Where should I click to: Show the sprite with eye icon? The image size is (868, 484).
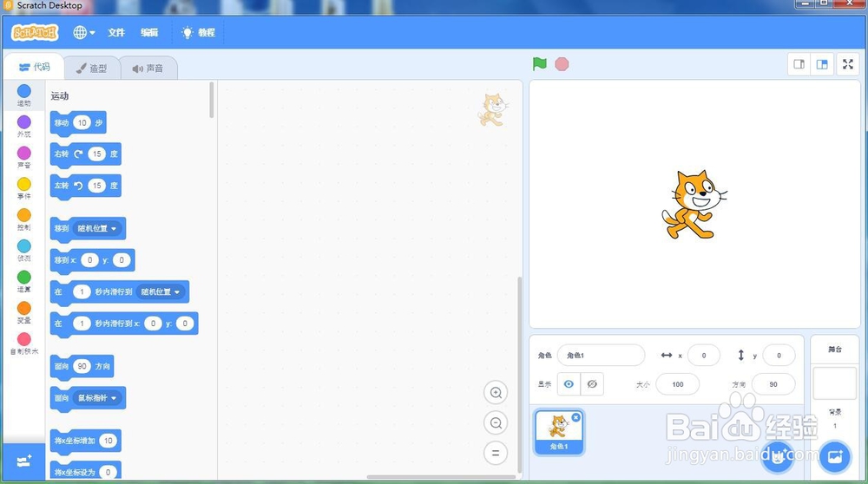tap(569, 384)
